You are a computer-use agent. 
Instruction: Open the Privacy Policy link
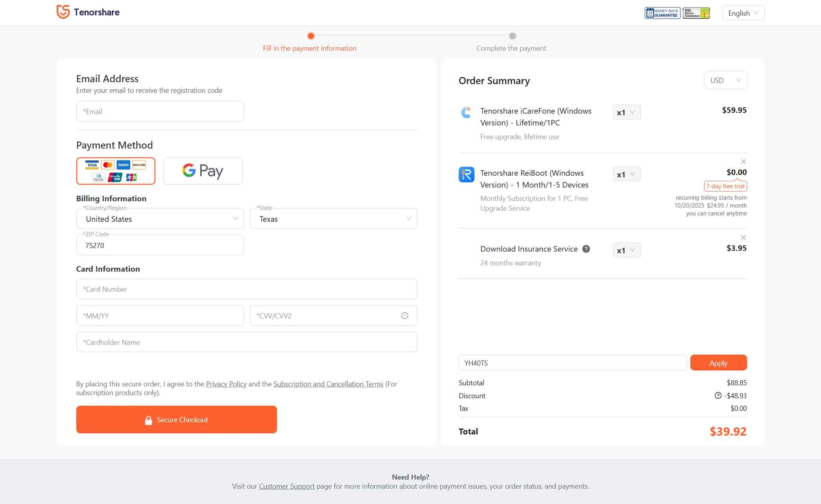[x=226, y=384]
